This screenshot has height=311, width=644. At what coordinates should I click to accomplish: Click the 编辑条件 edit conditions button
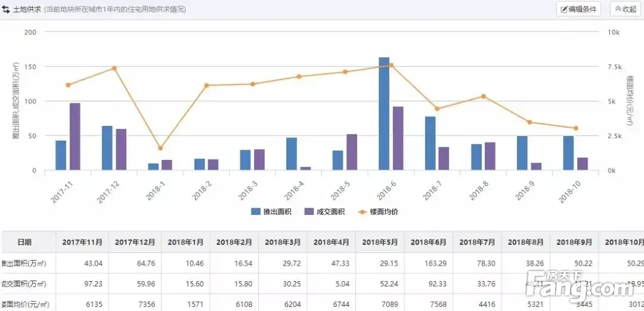pyautogui.click(x=578, y=9)
